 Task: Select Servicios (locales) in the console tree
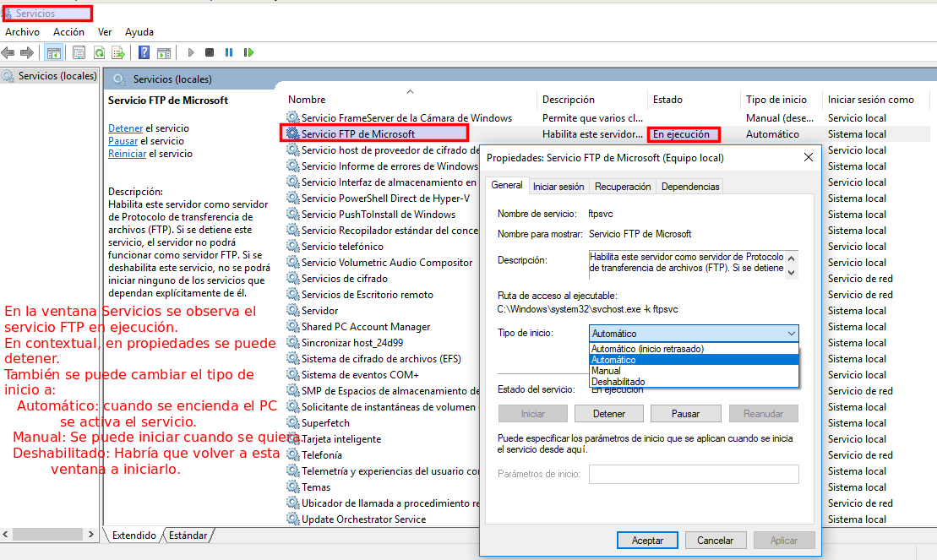point(57,75)
